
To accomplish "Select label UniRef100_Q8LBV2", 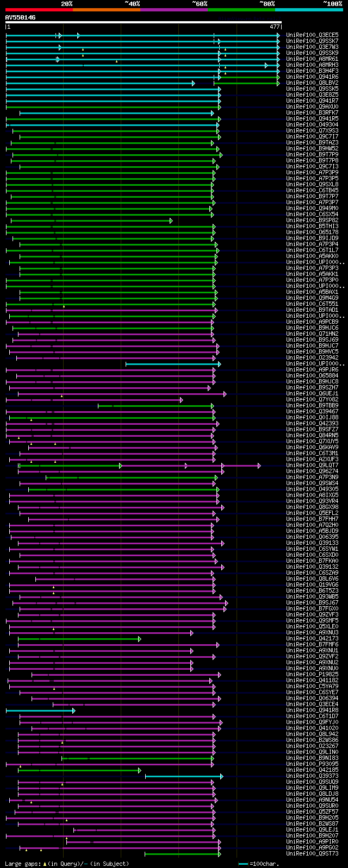I will point(312,83).
